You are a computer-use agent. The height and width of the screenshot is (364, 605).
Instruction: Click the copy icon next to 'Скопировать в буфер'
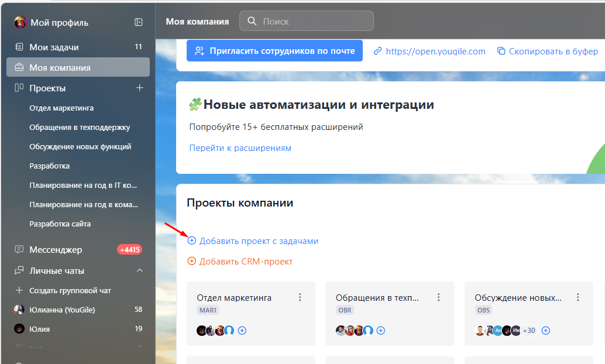pos(501,51)
